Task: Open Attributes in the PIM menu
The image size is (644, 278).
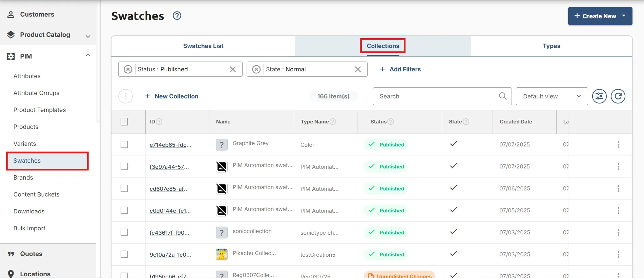Action: 27,76
